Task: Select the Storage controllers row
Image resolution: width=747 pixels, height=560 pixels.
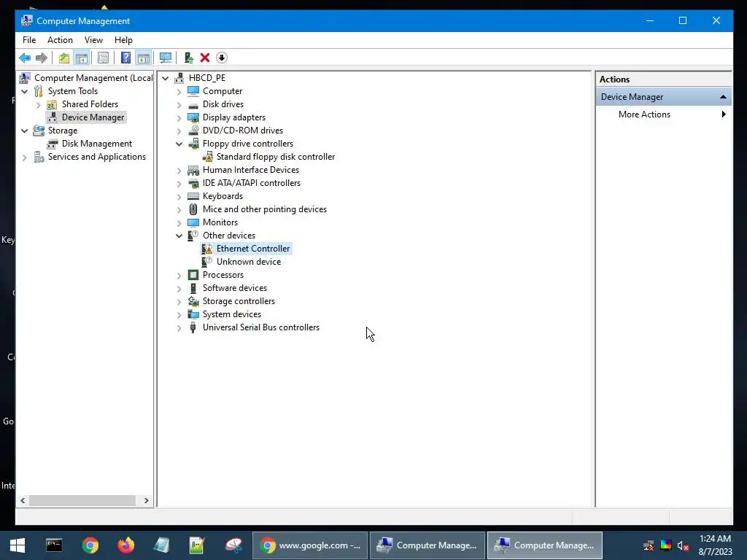Action: (239, 301)
